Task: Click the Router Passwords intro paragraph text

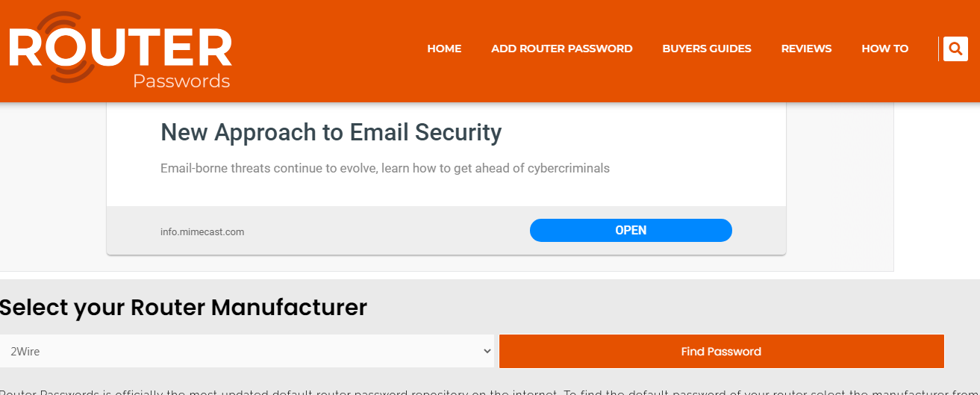Action: point(490,391)
